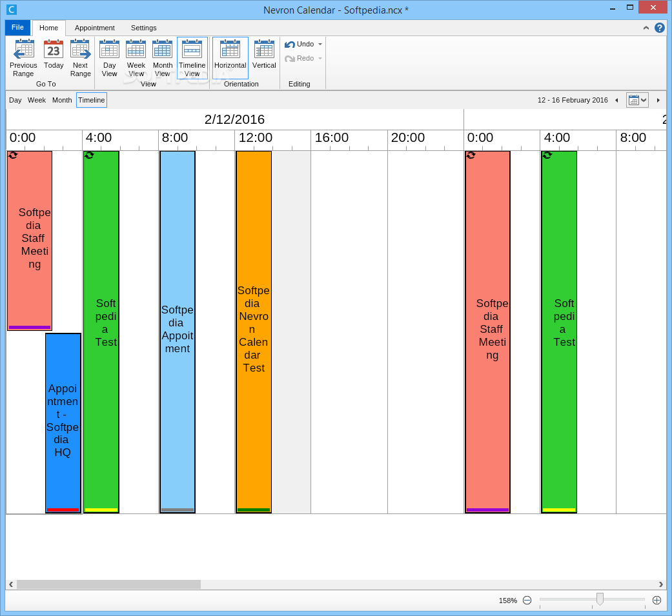Image resolution: width=672 pixels, height=616 pixels.
Task: Set Vertical orientation
Action: point(264,54)
